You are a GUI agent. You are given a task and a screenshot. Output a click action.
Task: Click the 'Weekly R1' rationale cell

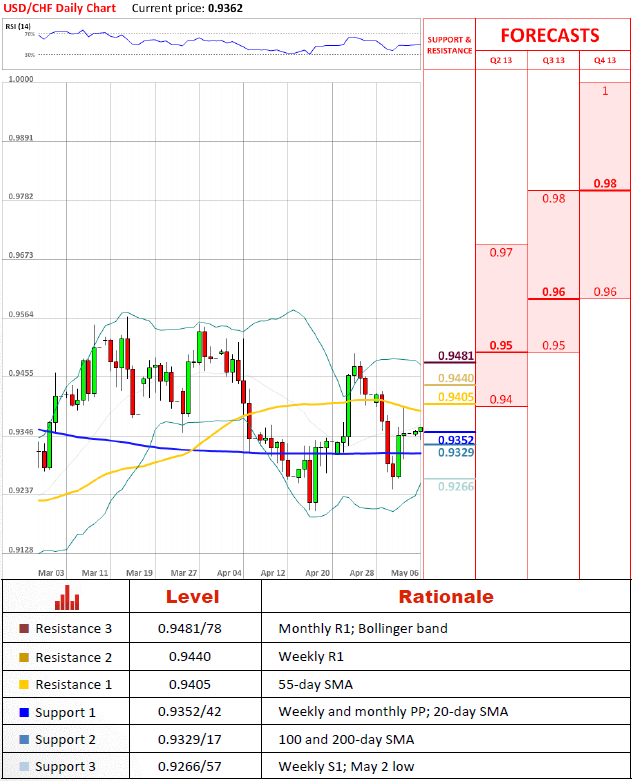point(311,656)
